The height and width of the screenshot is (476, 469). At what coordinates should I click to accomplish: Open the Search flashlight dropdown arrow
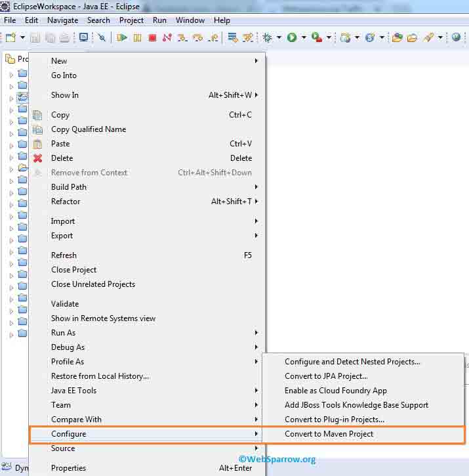(440, 37)
